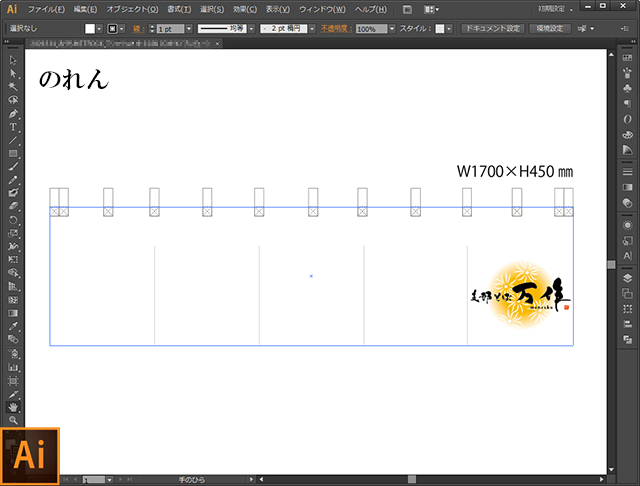
Task: Open the ファイル(F) menu
Action: pos(46,9)
